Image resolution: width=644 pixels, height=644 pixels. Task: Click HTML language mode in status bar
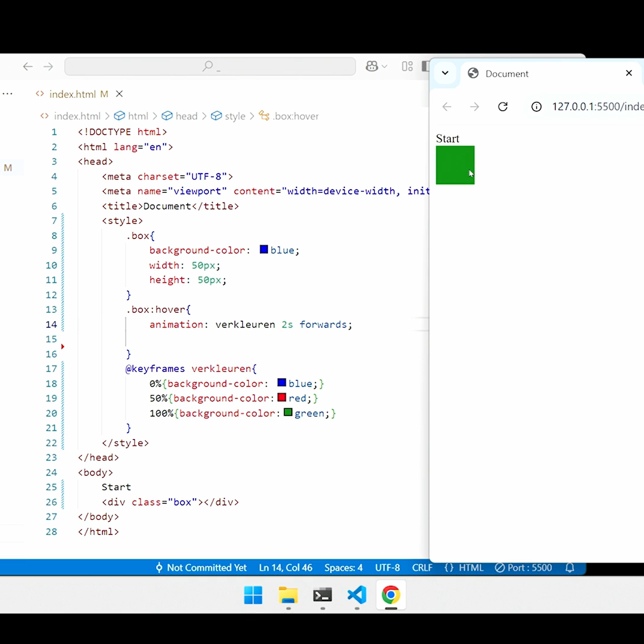click(464, 567)
